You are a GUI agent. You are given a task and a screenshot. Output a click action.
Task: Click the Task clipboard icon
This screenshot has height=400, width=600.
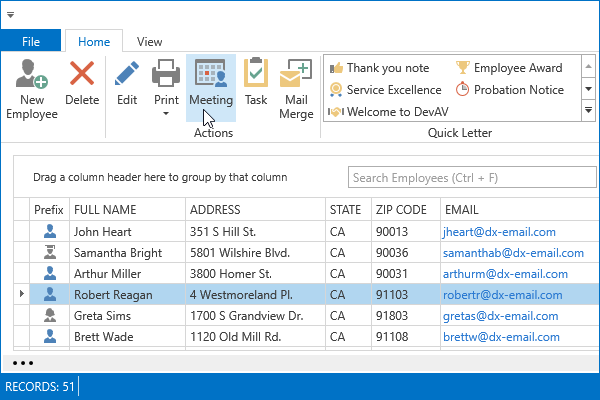256,75
